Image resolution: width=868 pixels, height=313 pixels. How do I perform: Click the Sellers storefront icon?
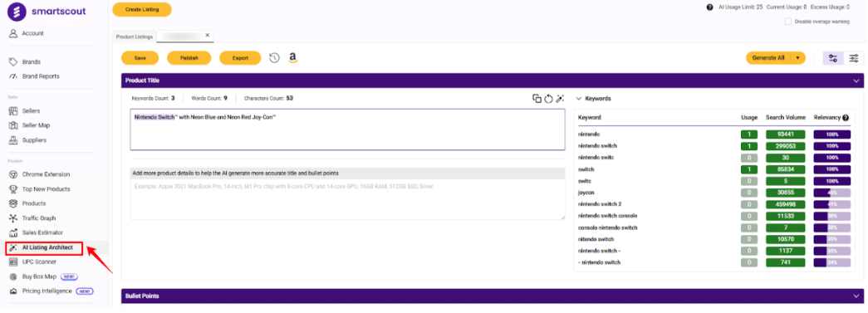coord(14,111)
